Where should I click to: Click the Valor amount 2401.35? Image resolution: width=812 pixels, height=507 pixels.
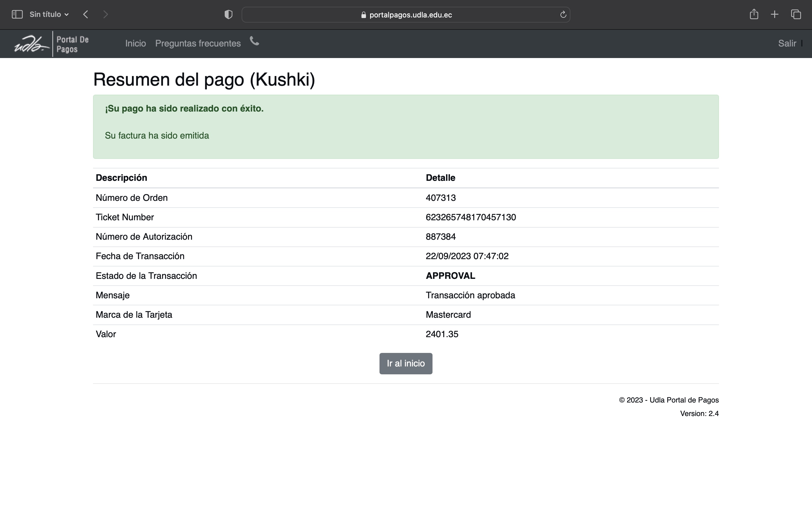[x=442, y=334]
